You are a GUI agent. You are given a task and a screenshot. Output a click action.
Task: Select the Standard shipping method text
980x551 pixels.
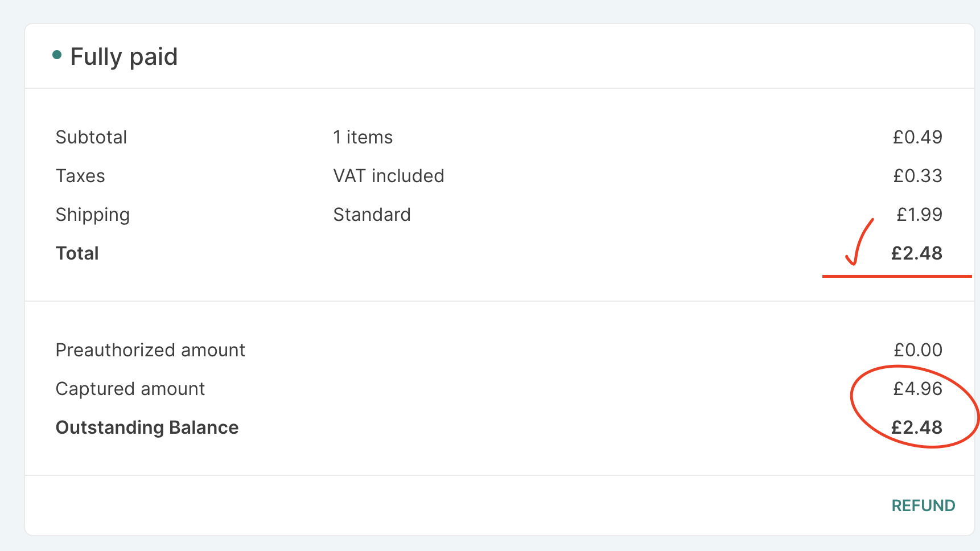point(372,215)
